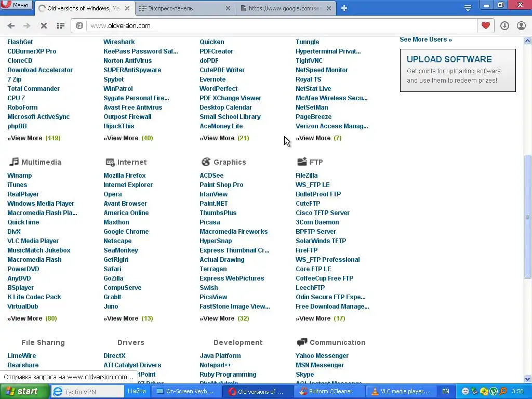Open the tab menu icon at top right
This screenshot has width=532, height=399.
pos(468,8)
